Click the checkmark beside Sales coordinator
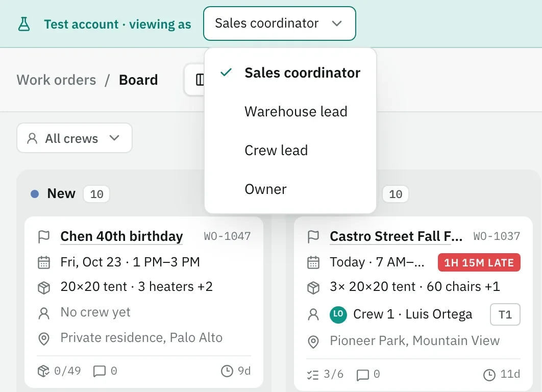This screenshot has width=542, height=392. 226,72
